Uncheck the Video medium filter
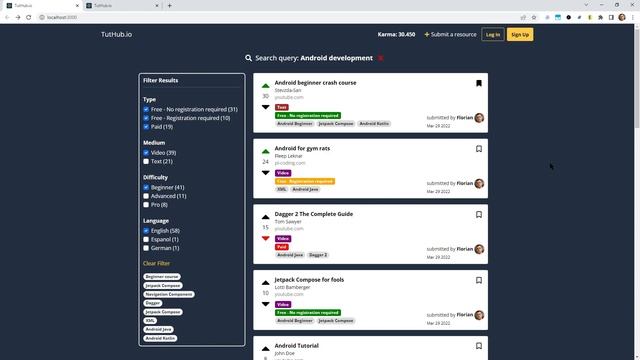The image size is (640, 360). point(146,153)
